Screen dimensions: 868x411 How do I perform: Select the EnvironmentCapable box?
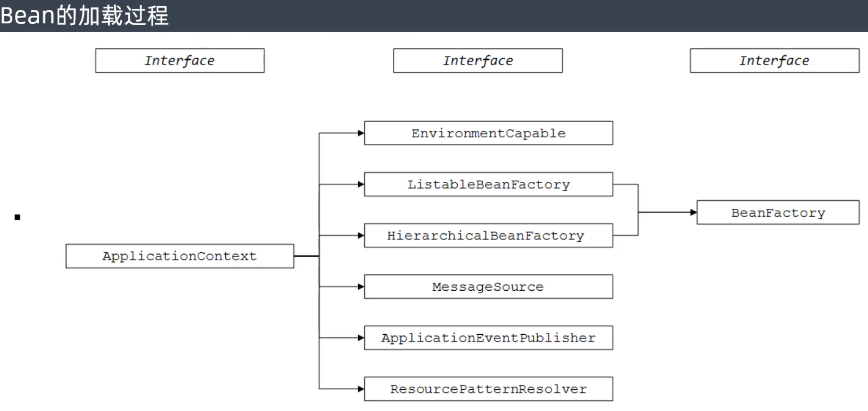tap(488, 133)
